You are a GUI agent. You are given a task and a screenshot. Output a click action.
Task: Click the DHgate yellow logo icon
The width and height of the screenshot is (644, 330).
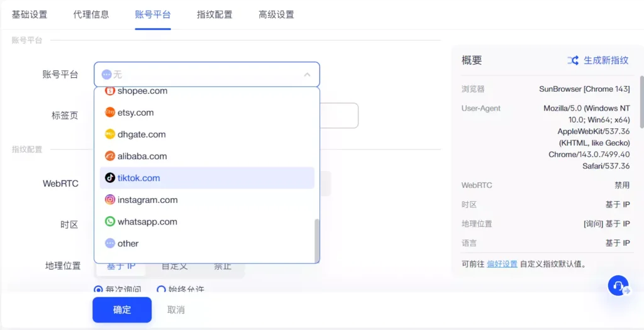coord(110,135)
